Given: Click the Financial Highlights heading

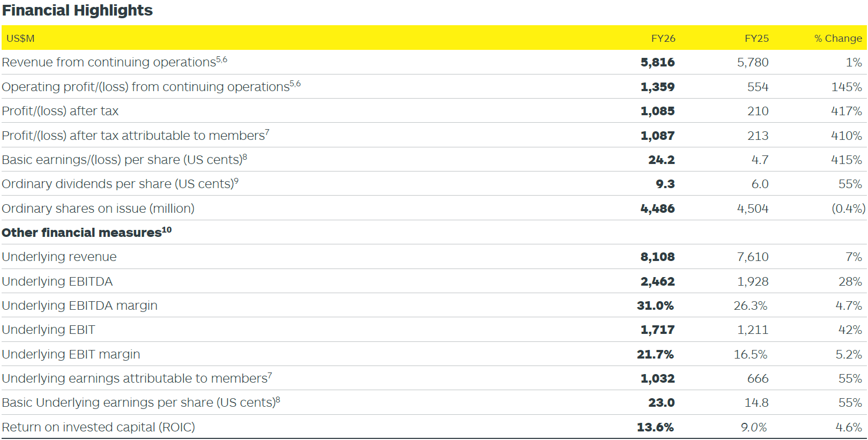Looking at the screenshot, I should (77, 11).
